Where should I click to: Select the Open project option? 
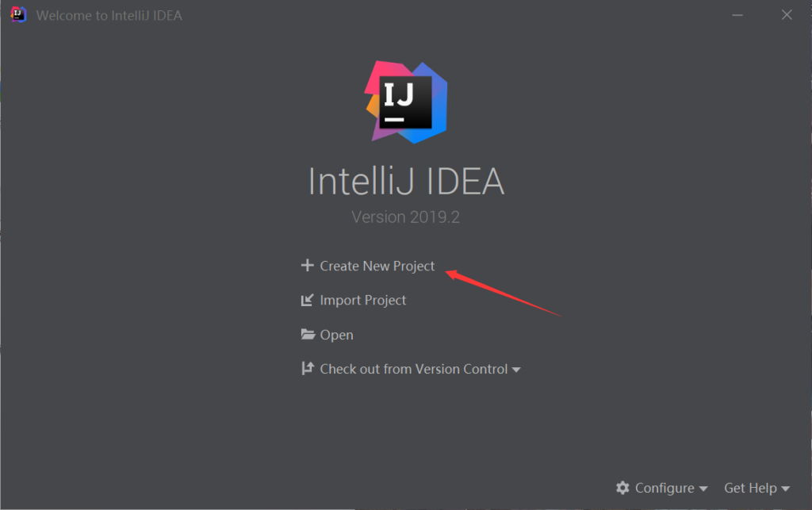click(x=336, y=335)
